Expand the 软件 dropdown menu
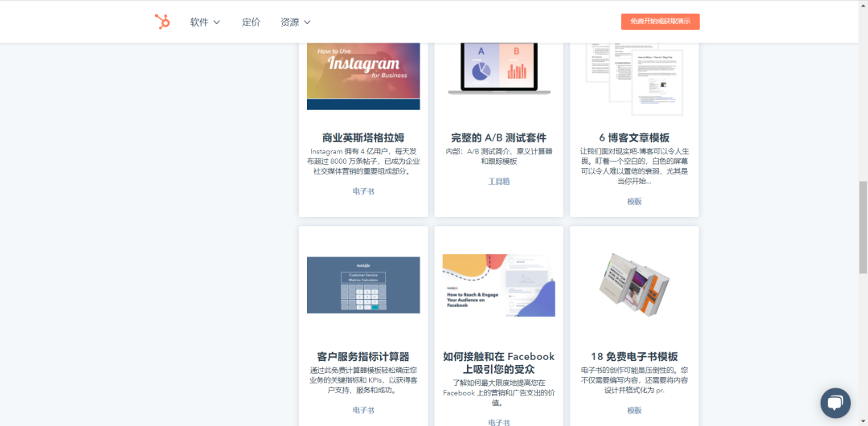 pyautogui.click(x=206, y=23)
